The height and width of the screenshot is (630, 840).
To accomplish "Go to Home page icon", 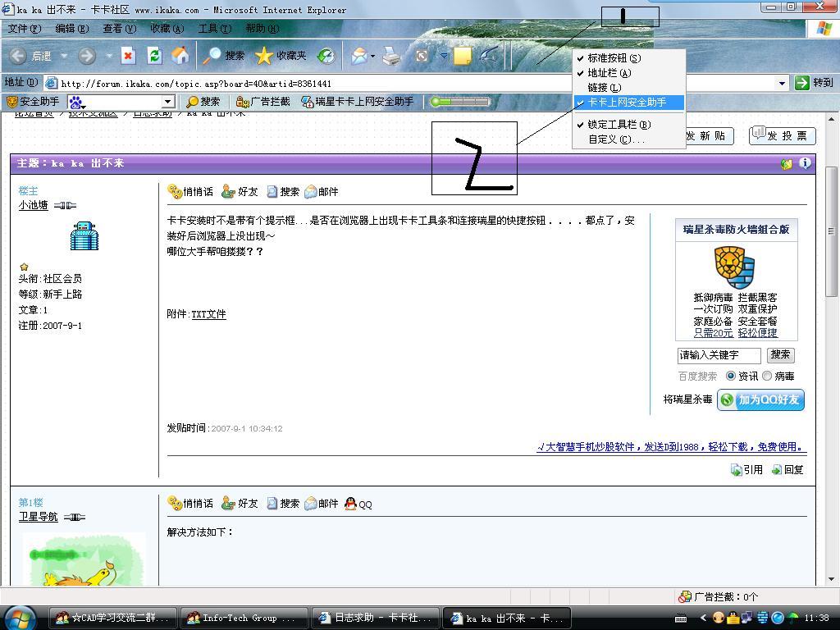I will tap(180, 56).
